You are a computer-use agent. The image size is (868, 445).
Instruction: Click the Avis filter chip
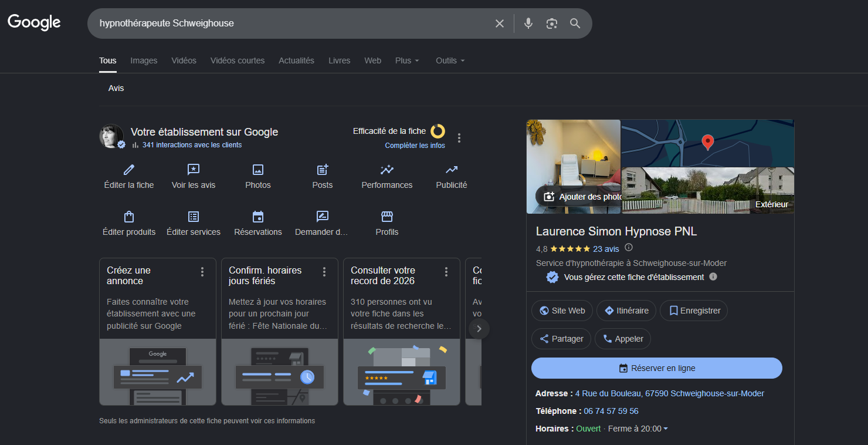[x=116, y=88]
